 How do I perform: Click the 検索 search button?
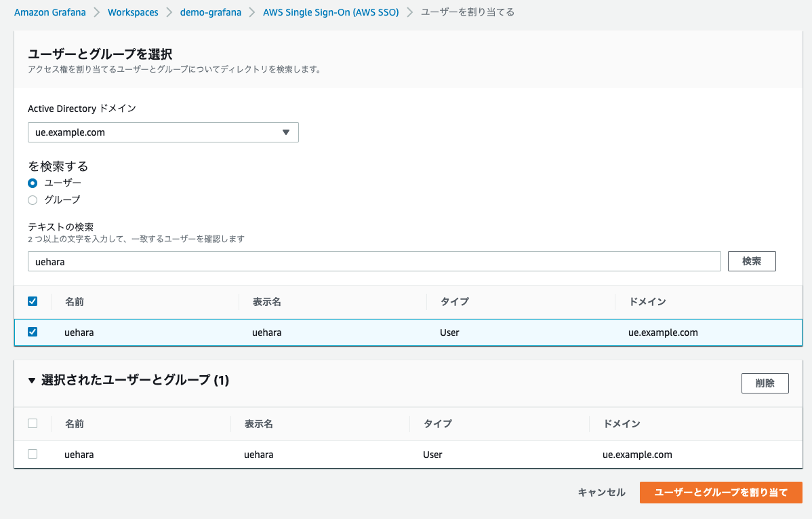[751, 261]
